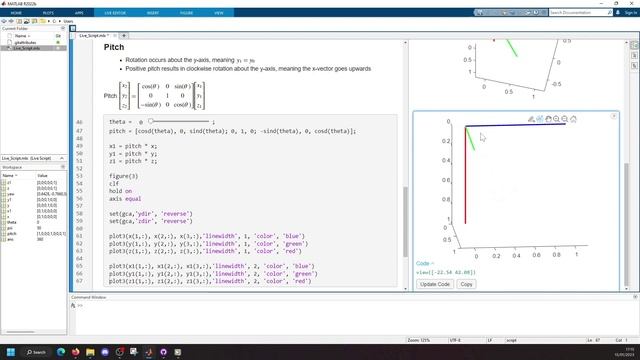Select the Rotate 3D tool on figure
The image size is (640, 360).
click(x=540, y=119)
